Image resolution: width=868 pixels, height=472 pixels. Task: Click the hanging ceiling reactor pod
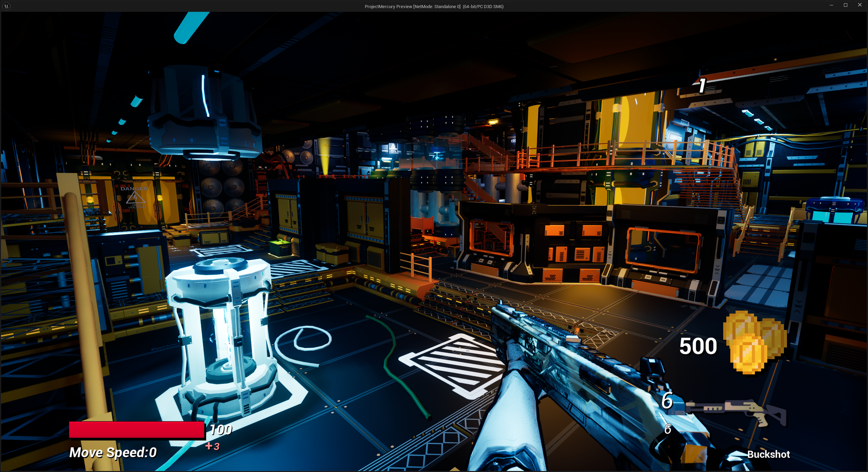[x=205, y=115]
